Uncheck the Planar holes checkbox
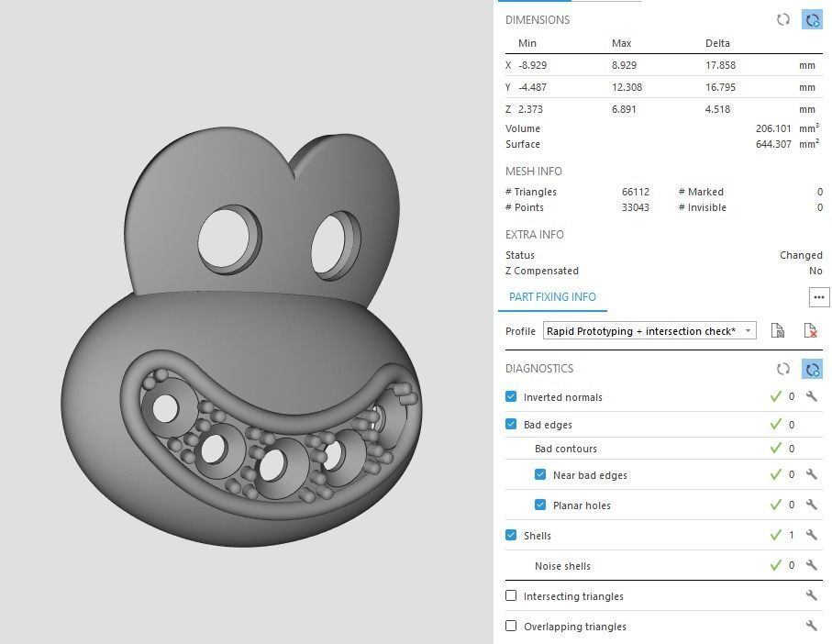Image resolution: width=832 pixels, height=644 pixels. (x=540, y=505)
